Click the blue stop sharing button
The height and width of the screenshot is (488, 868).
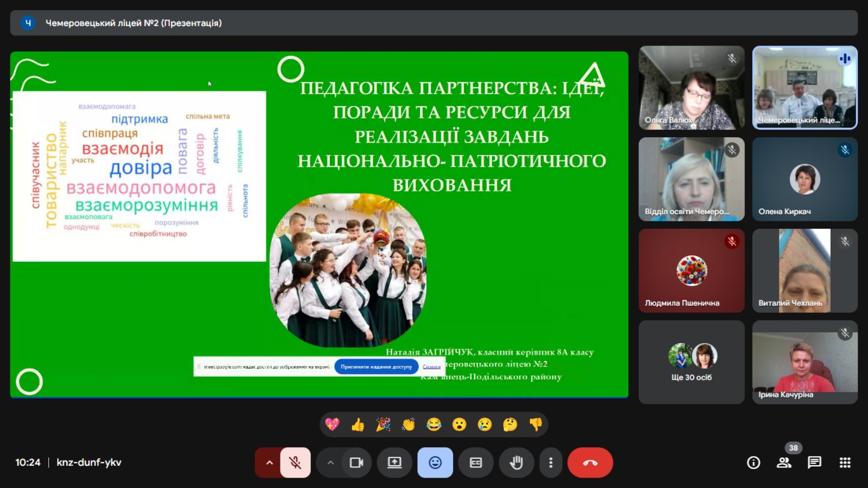coord(376,367)
